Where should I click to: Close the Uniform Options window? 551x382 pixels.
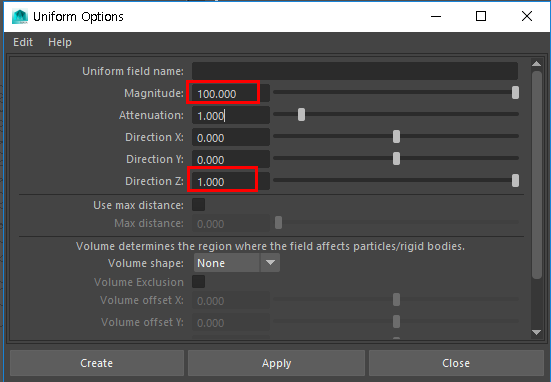tap(527, 16)
